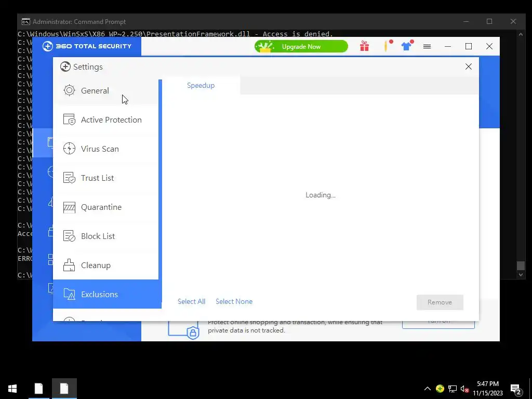Click the Remove button
This screenshot has width=532, height=399.
click(440, 302)
